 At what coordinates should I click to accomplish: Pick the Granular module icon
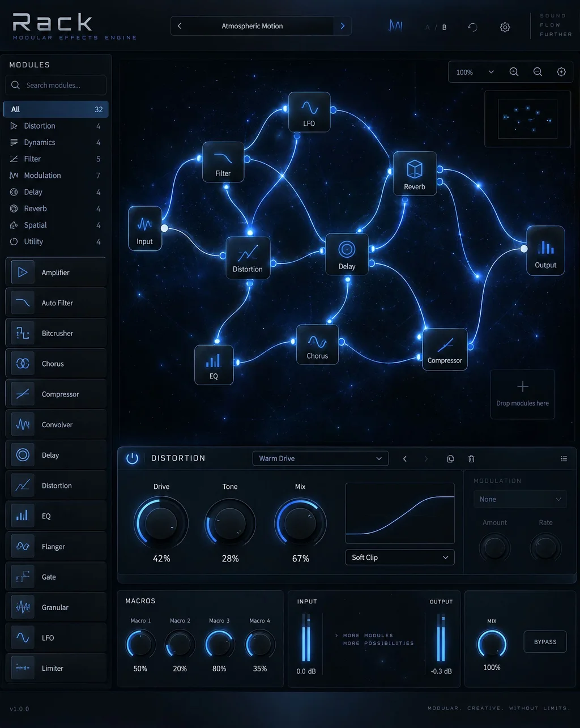point(23,607)
